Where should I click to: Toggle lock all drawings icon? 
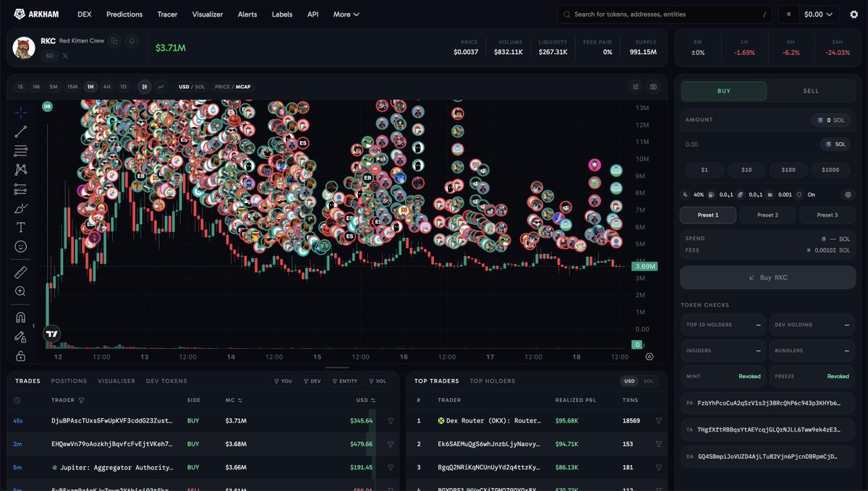[x=20, y=356]
